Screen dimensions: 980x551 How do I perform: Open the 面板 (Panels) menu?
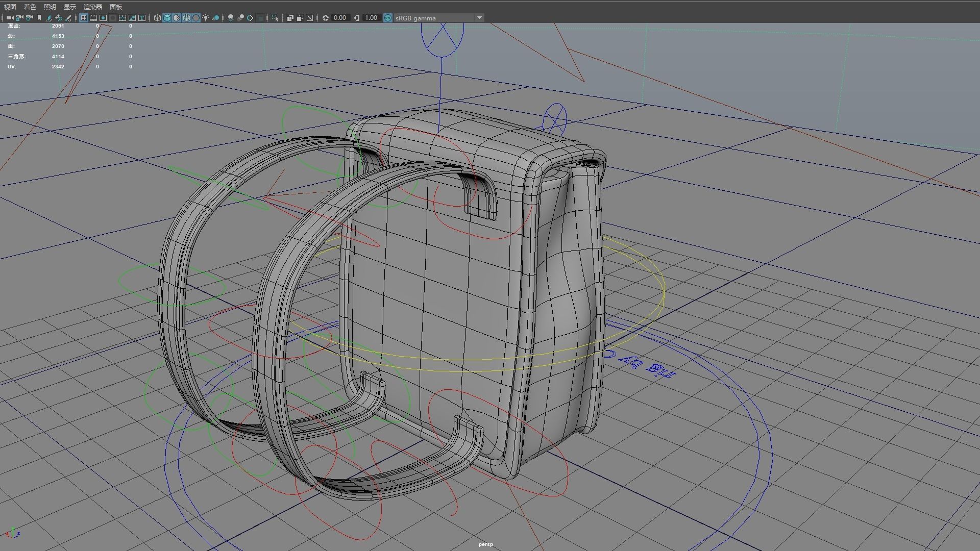pyautogui.click(x=116, y=7)
